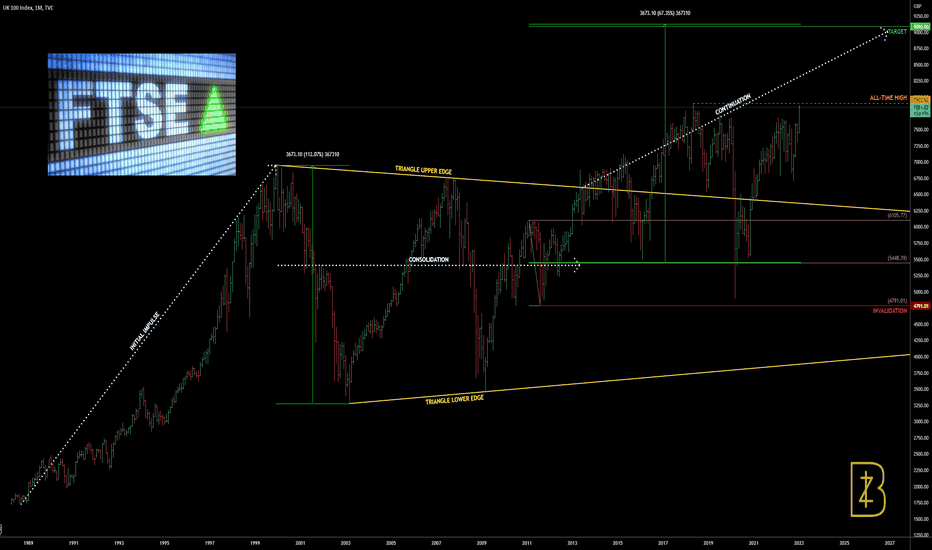This screenshot has width=932, height=550.
Task: Click the CONTINUATION trend label
Action: point(733,104)
